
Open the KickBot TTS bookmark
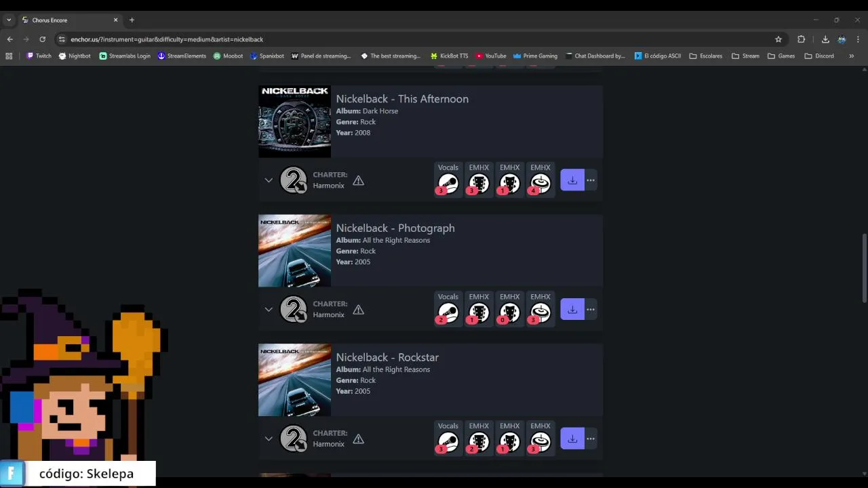click(450, 56)
